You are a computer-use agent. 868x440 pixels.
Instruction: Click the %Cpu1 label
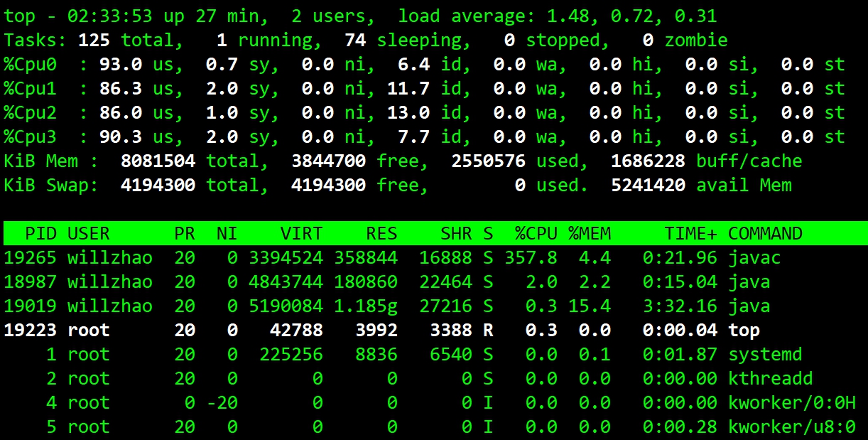click(x=31, y=88)
